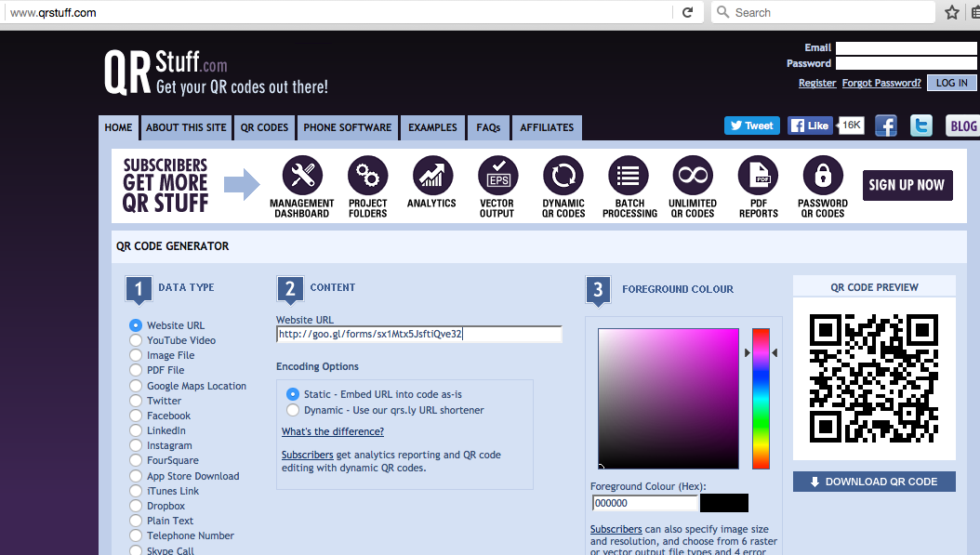Select Image File data type
This screenshot has width=980, height=555.
[x=136, y=355]
